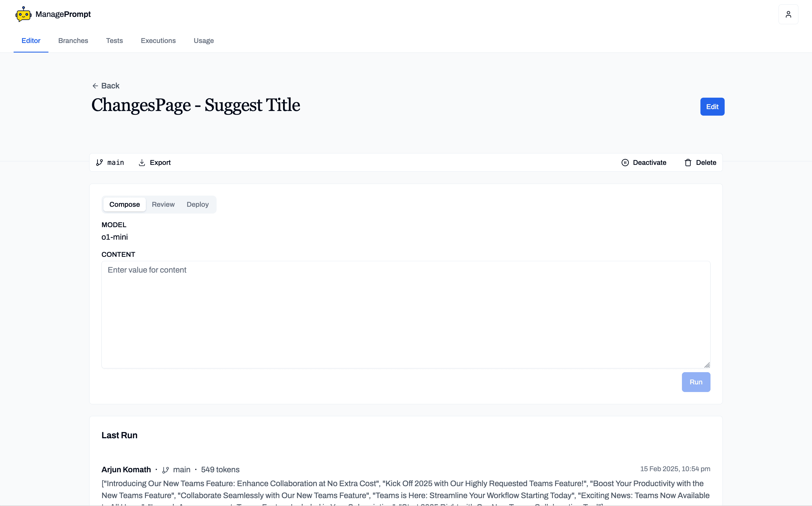This screenshot has width=812, height=506.
Task: Open the user account icon top right
Action: (788, 14)
